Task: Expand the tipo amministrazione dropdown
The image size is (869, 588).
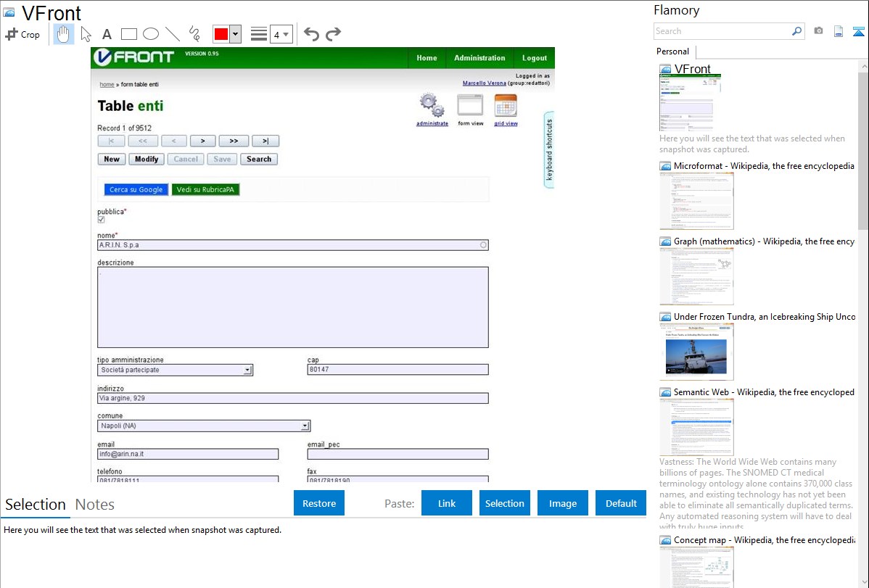Action: coord(247,370)
